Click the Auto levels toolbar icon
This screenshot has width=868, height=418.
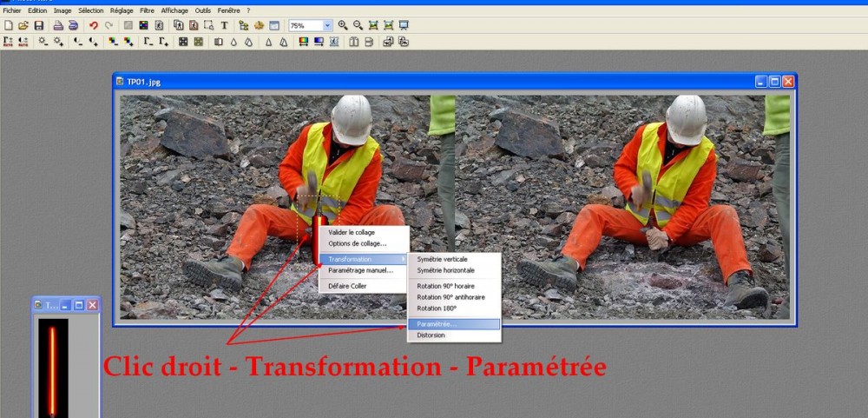coord(9,42)
